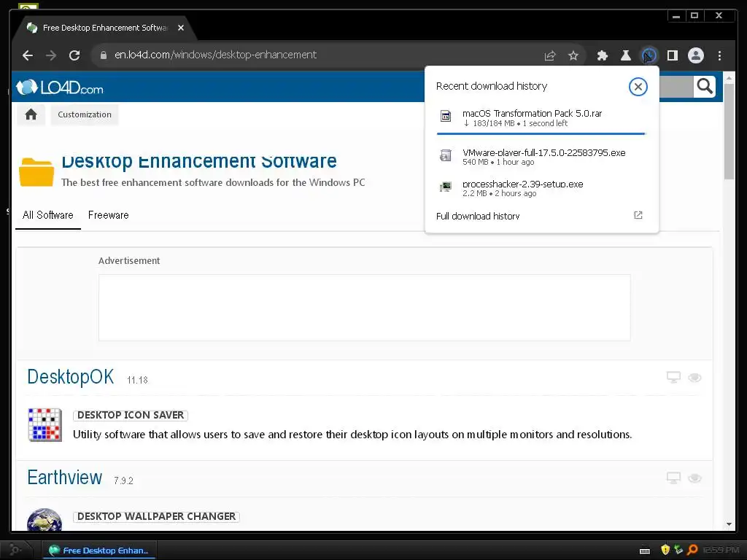747x560 pixels.
Task: Click the macOS Transformation Pack download progress bar
Action: tap(541, 134)
